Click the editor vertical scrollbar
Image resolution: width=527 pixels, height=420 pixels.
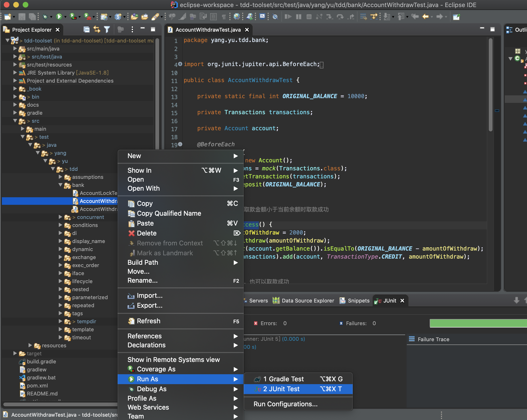491,84
